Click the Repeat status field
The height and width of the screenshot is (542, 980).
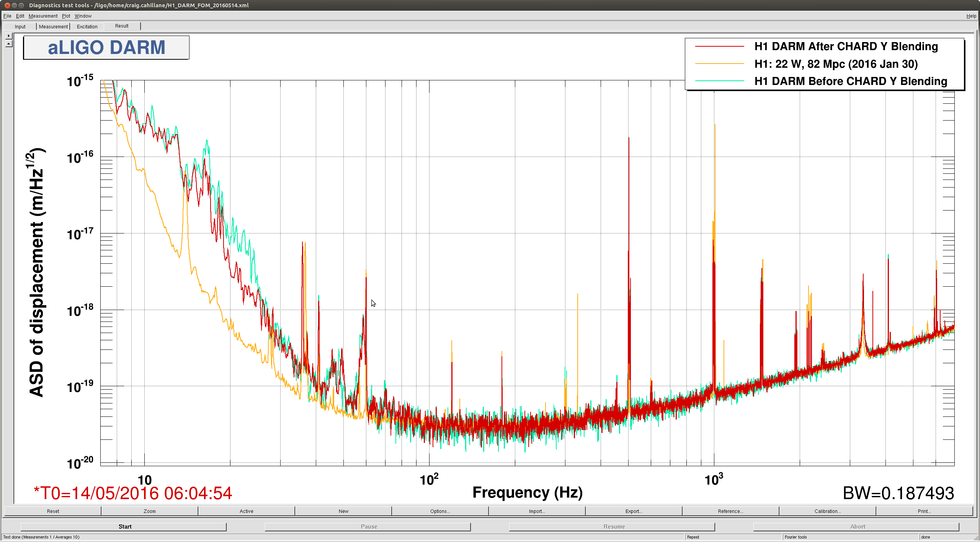pos(733,537)
